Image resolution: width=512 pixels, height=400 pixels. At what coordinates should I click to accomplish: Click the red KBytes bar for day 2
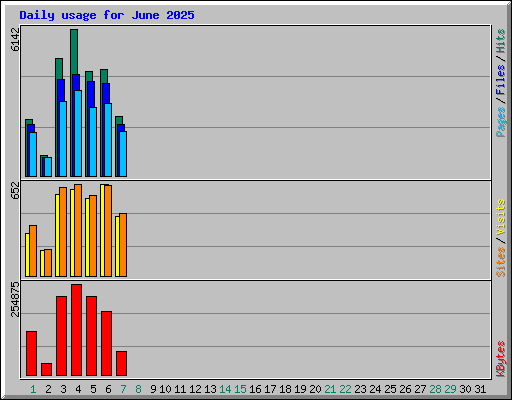(46, 370)
